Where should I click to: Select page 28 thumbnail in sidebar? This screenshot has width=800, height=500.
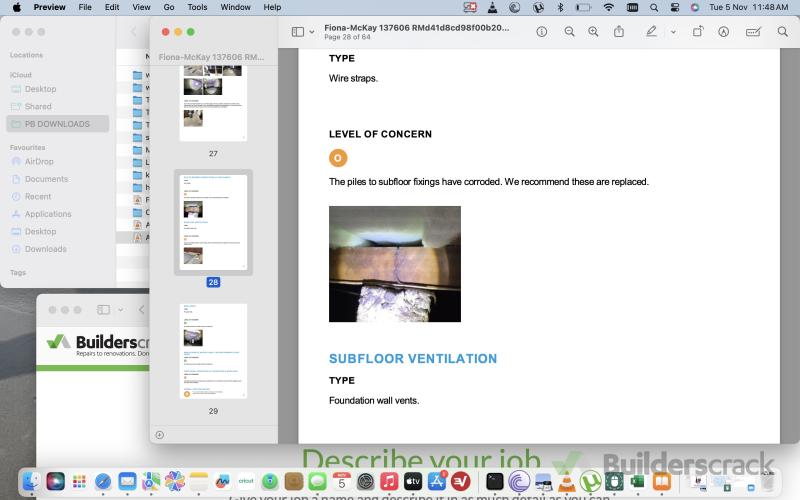point(213,222)
